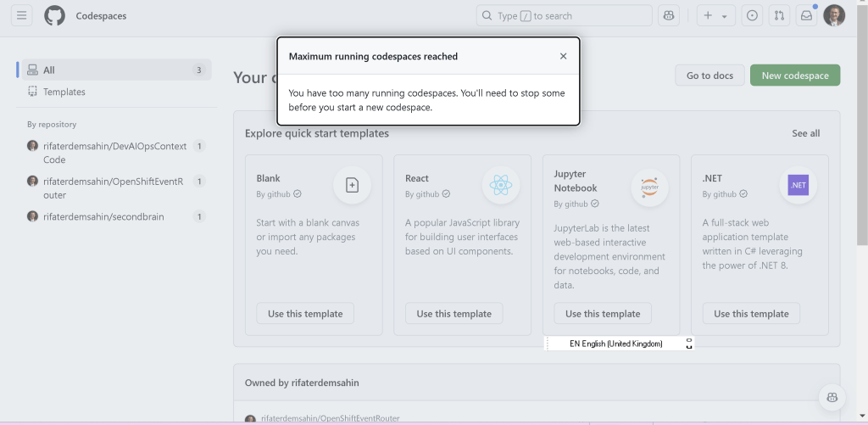
Task: Open rifaterdemsahin/OpenShiftEventRouter codespace link
Action: pyautogui.click(x=330, y=418)
